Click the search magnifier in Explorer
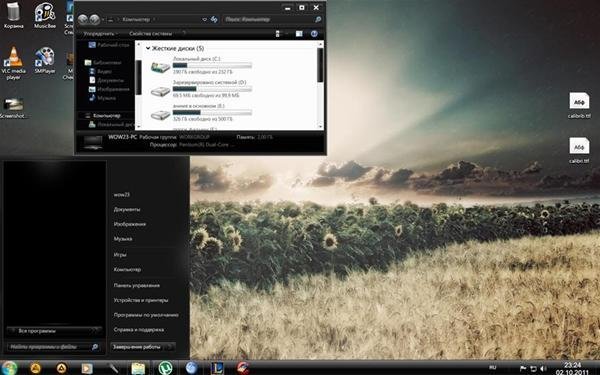Image resolution: width=600 pixels, height=375 pixels. pyautogui.click(x=318, y=19)
